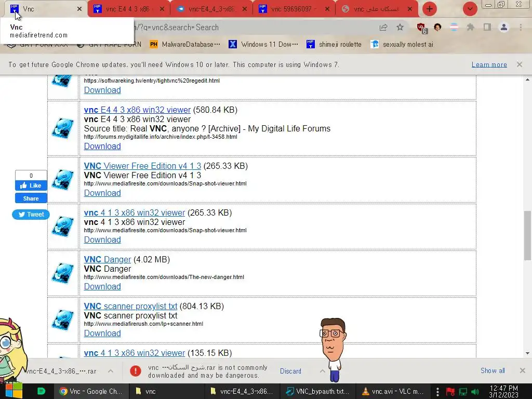
Task: Open Chrome's three-dot menu
Action: (x=521, y=27)
